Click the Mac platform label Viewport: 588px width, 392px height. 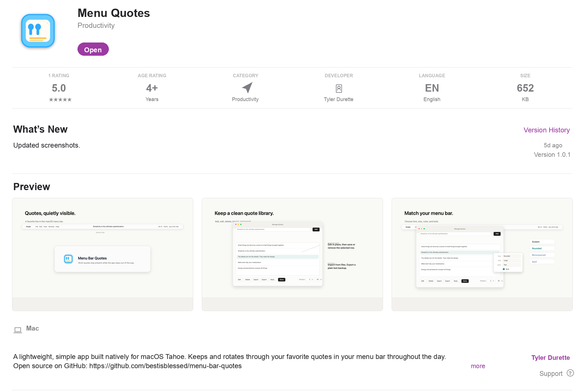click(x=32, y=329)
